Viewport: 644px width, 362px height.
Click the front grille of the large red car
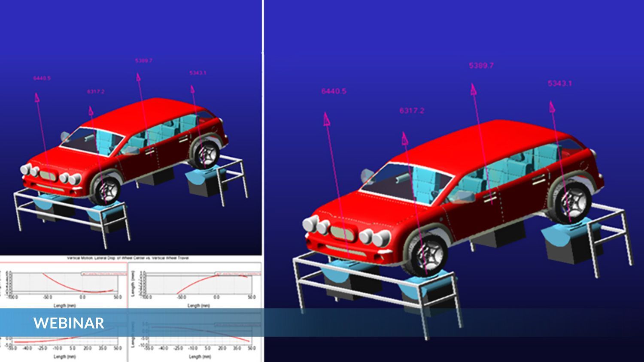pos(344,233)
